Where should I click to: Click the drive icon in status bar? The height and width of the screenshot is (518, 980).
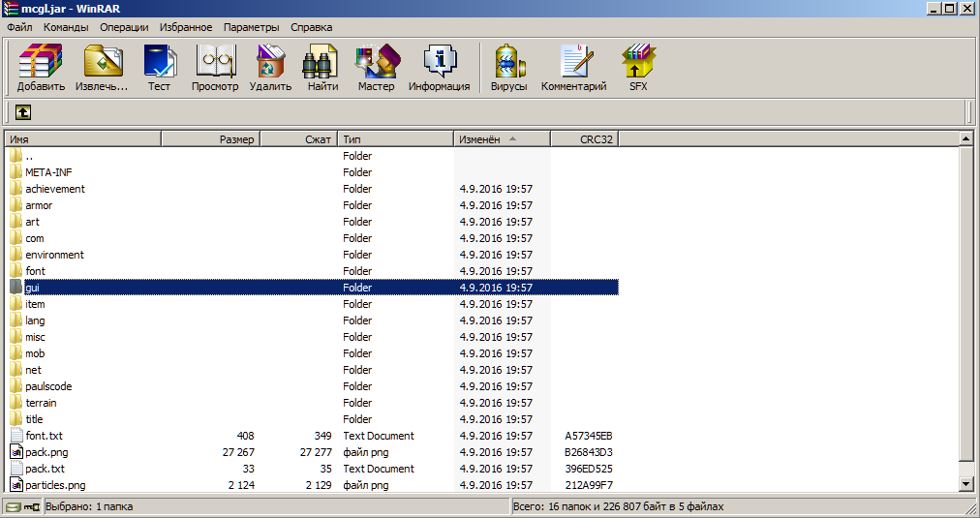coord(14,506)
